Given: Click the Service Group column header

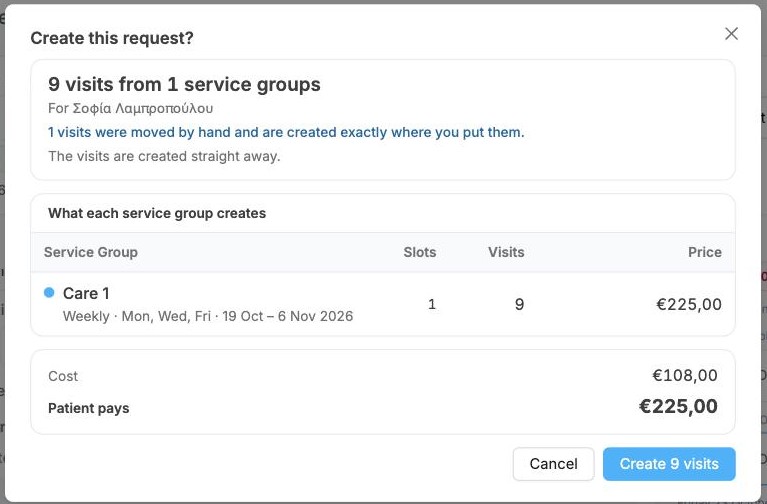Looking at the screenshot, I should point(90,252).
